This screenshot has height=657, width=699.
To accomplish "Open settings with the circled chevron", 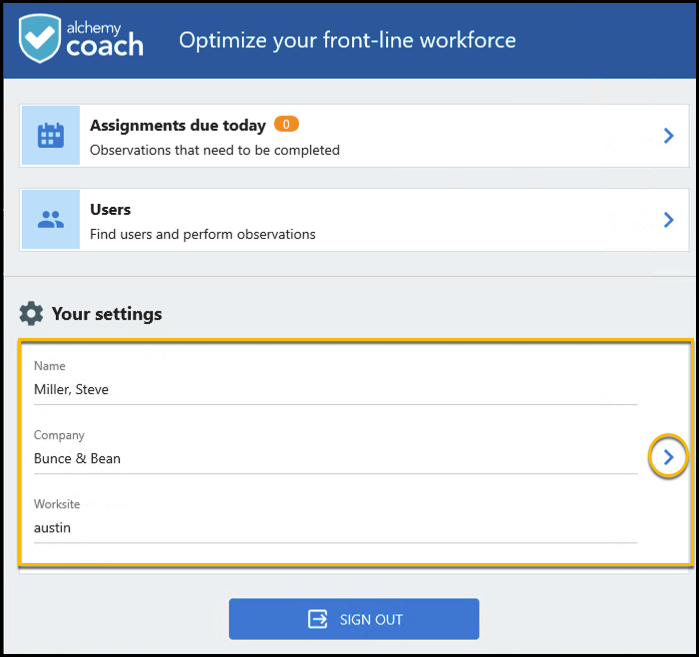I will (668, 458).
